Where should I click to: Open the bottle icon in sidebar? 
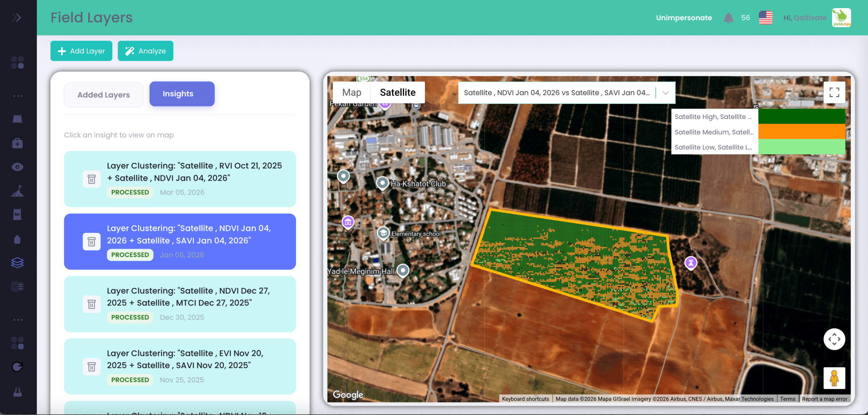pyautogui.click(x=17, y=239)
